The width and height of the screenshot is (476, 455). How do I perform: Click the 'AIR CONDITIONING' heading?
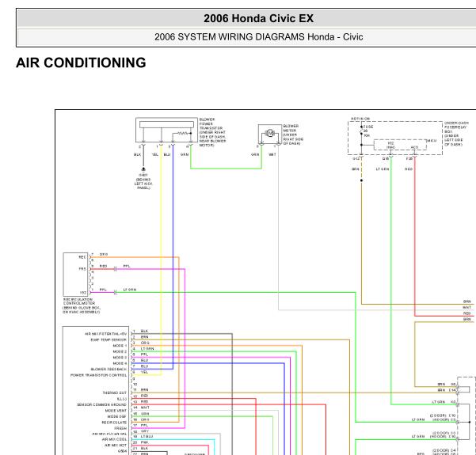[81, 63]
